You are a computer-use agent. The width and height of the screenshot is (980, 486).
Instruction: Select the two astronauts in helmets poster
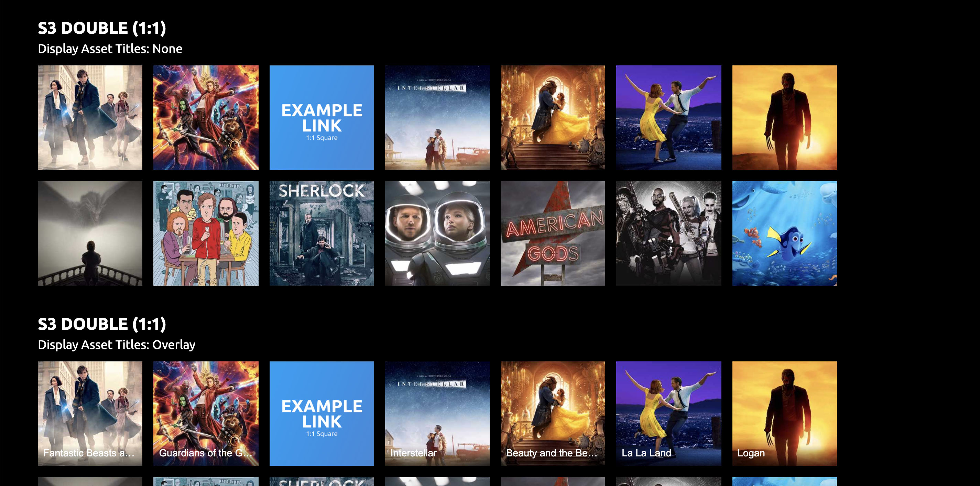point(437,233)
